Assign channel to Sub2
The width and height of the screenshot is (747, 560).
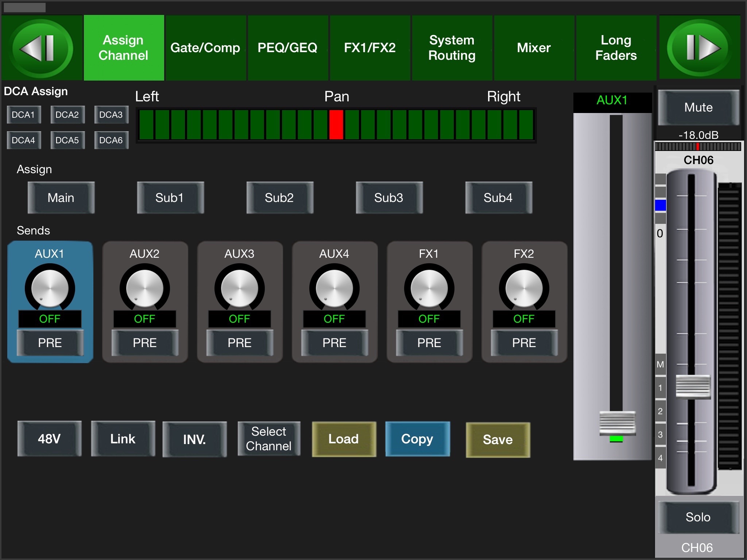click(279, 198)
